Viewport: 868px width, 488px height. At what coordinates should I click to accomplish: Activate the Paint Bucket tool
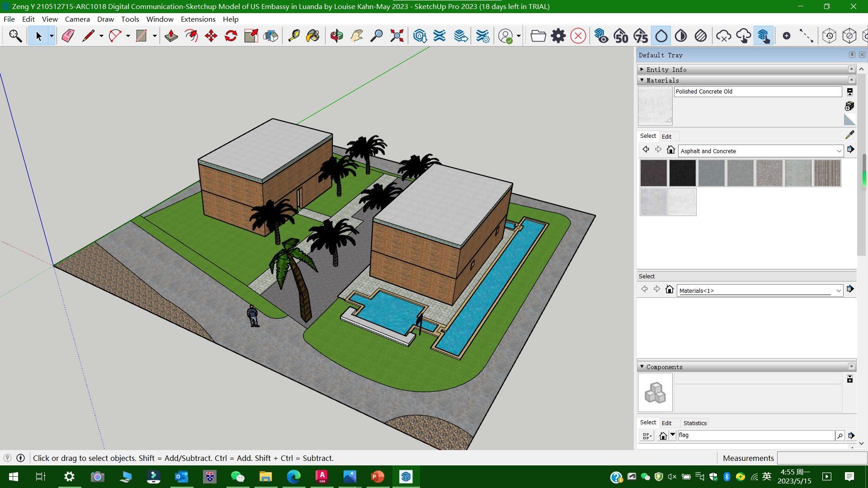(313, 36)
